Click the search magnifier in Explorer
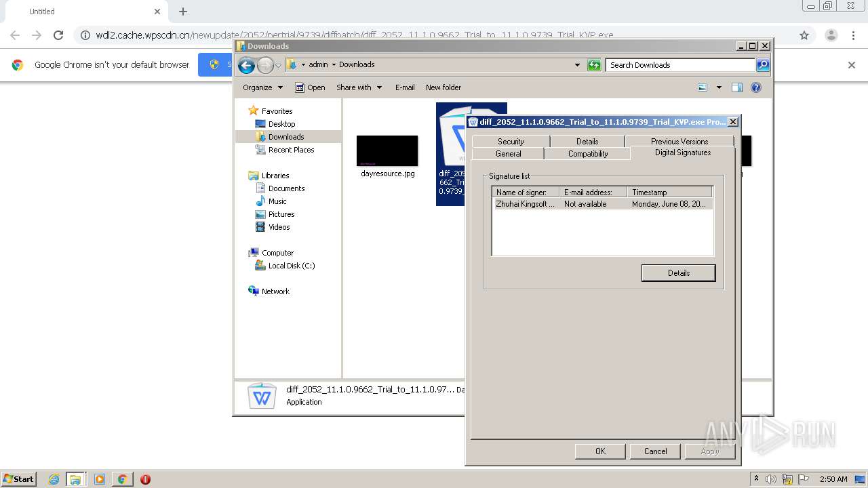Screen dimensions: 868x488 763,65
